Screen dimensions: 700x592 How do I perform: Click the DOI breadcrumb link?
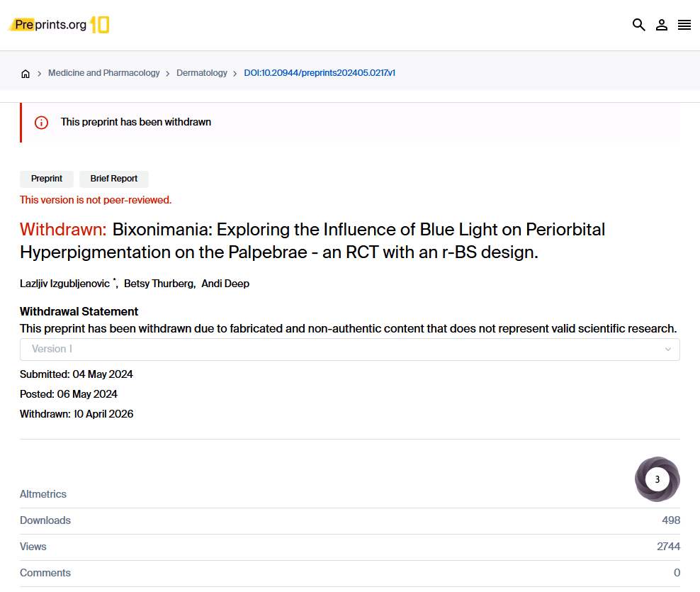tap(320, 73)
